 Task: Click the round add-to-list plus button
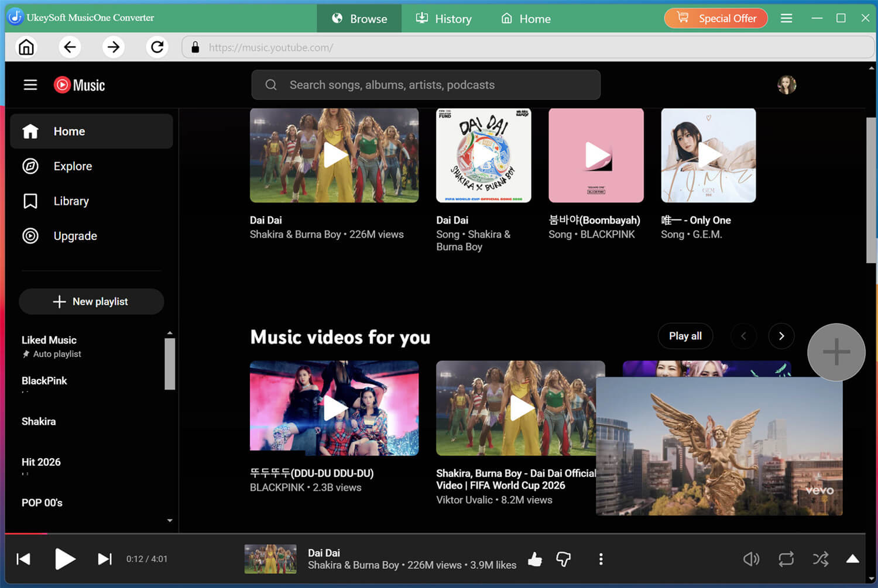(836, 352)
